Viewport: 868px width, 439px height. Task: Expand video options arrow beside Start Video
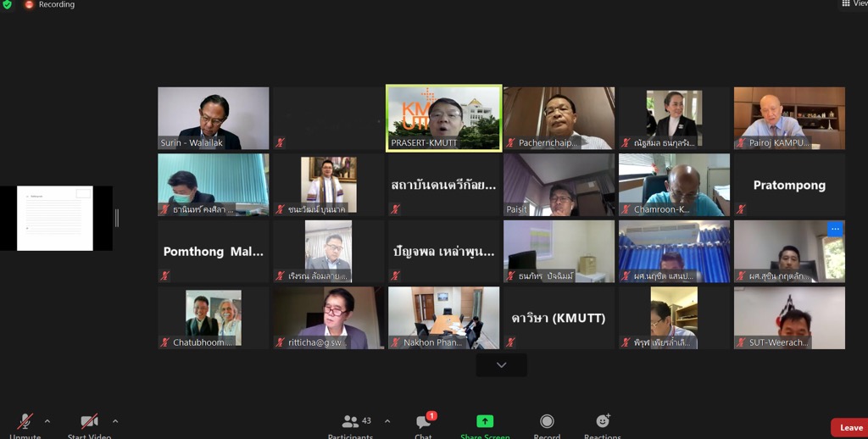[x=115, y=421]
